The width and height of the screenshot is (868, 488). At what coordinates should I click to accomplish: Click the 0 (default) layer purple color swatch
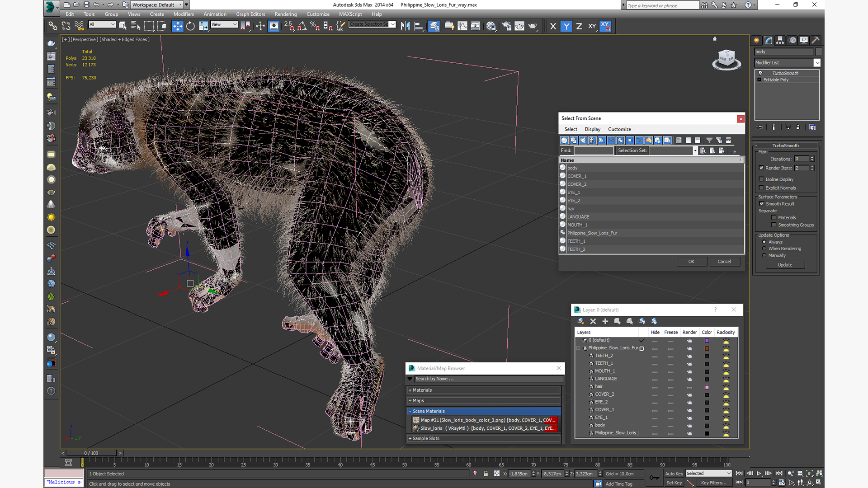click(707, 341)
